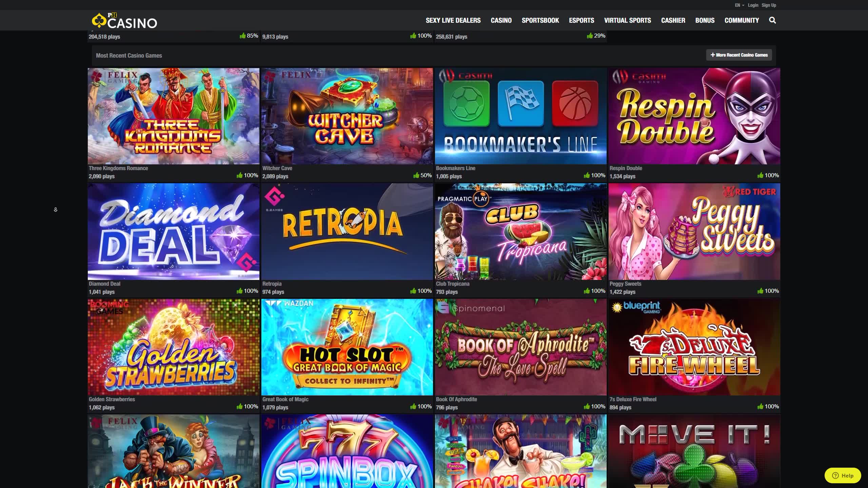Image resolution: width=868 pixels, height=488 pixels.
Task: Click thumbs-up icon for Witcher Cave
Action: point(416,175)
